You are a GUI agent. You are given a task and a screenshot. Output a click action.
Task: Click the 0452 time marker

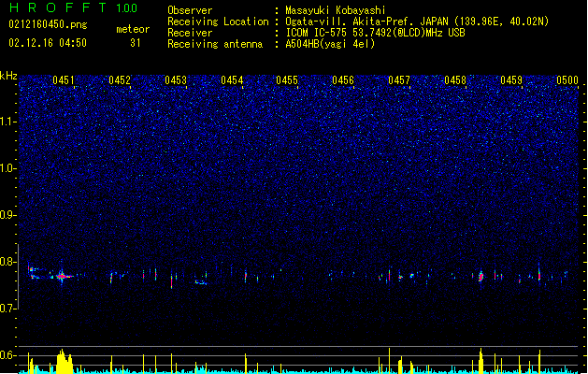click(120, 80)
